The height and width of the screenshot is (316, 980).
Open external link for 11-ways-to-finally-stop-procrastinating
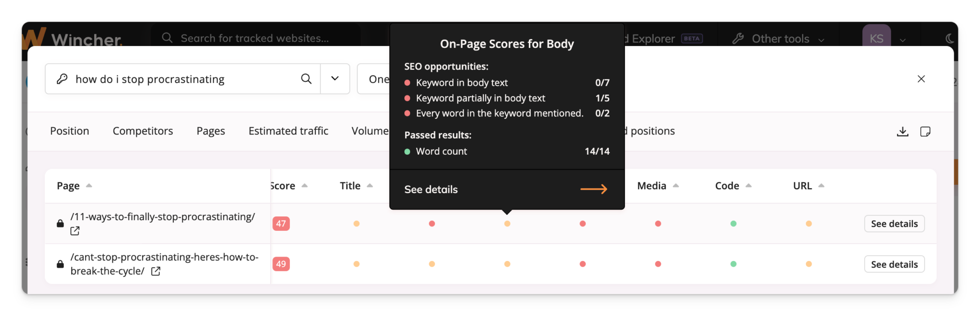[x=75, y=231]
